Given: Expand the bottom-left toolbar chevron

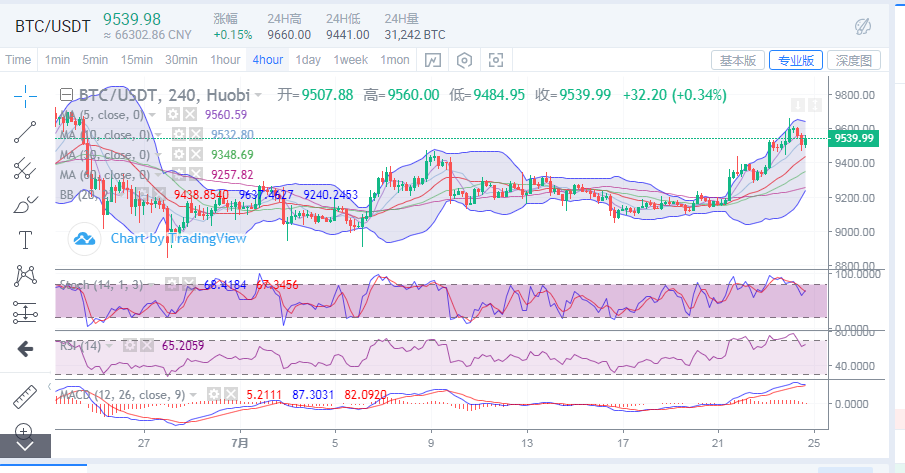Looking at the screenshot, I should point(25,445).
